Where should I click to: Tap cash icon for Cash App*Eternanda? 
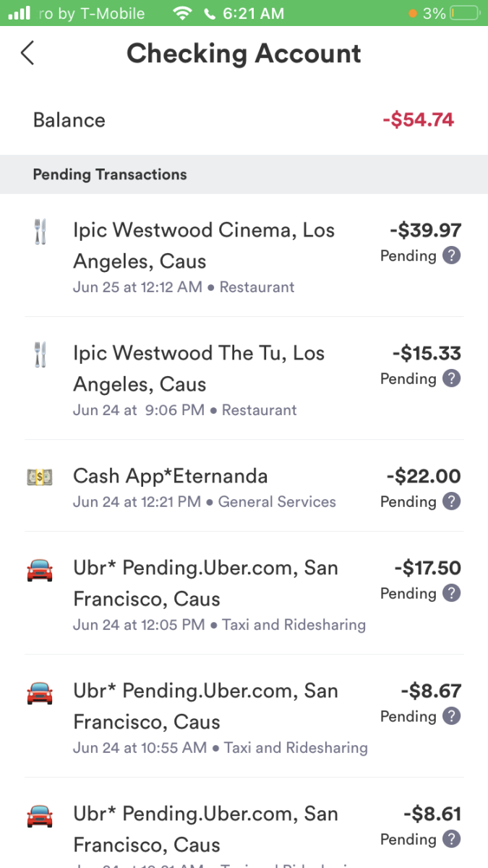click(40, 477)
